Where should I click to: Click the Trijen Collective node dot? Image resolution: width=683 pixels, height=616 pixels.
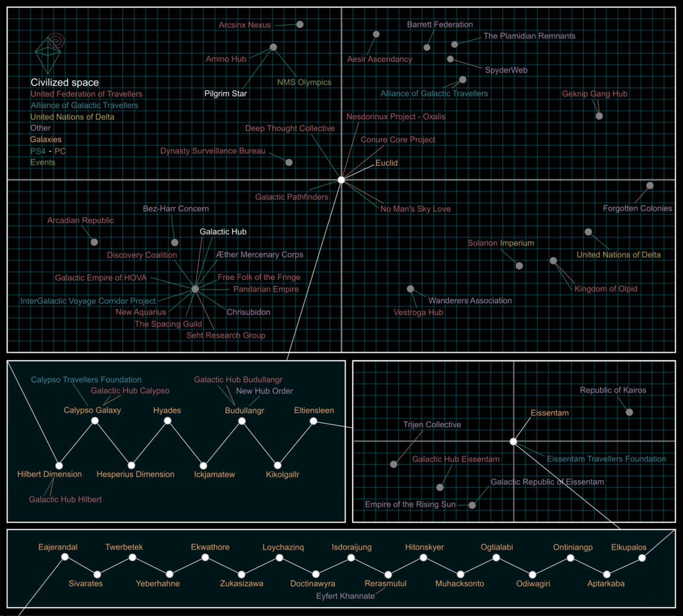coord(394,465)
